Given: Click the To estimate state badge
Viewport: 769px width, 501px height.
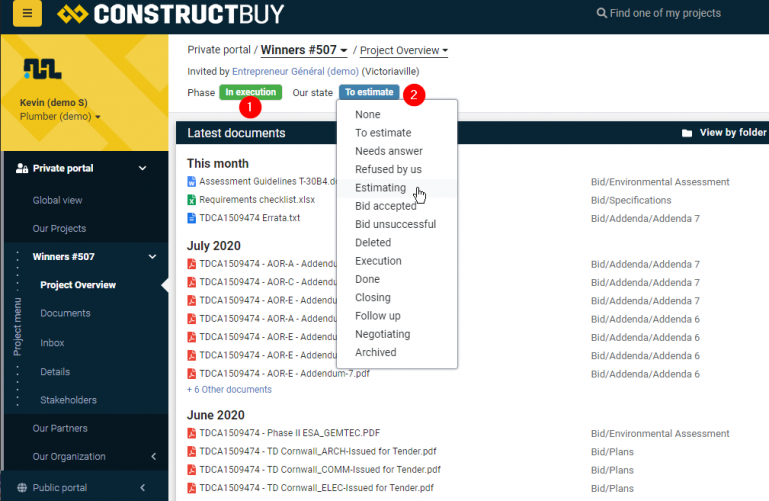Looking at the screenshot, I should click(369, 92).
